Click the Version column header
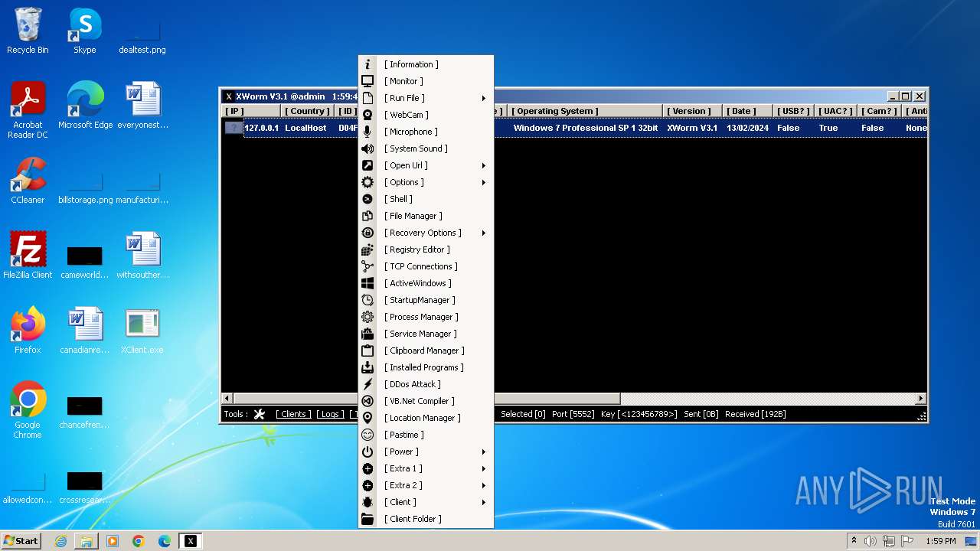The image size is (980, 551). click(692, 111)
